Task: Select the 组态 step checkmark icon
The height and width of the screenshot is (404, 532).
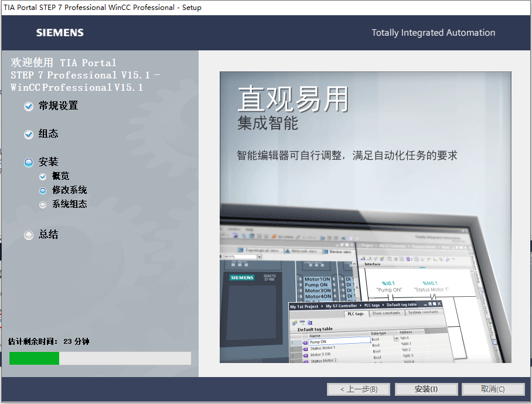Action: (x=29, y=135)
